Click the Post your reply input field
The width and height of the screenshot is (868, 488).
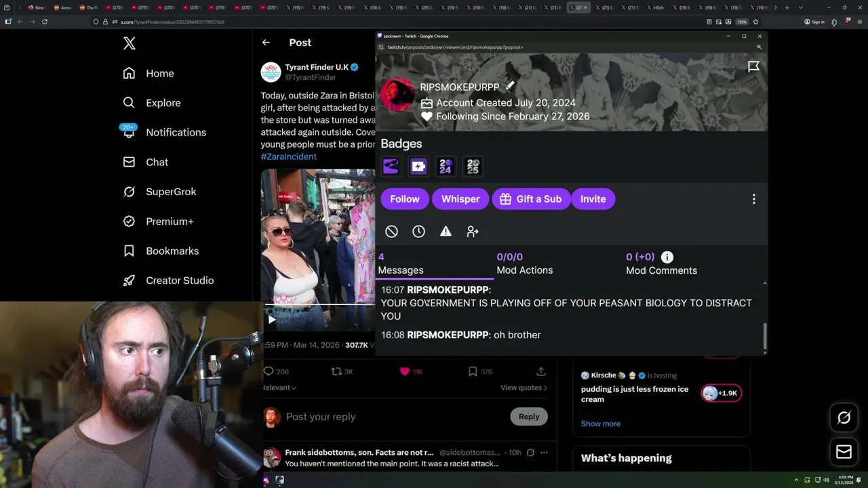[395, 417]
